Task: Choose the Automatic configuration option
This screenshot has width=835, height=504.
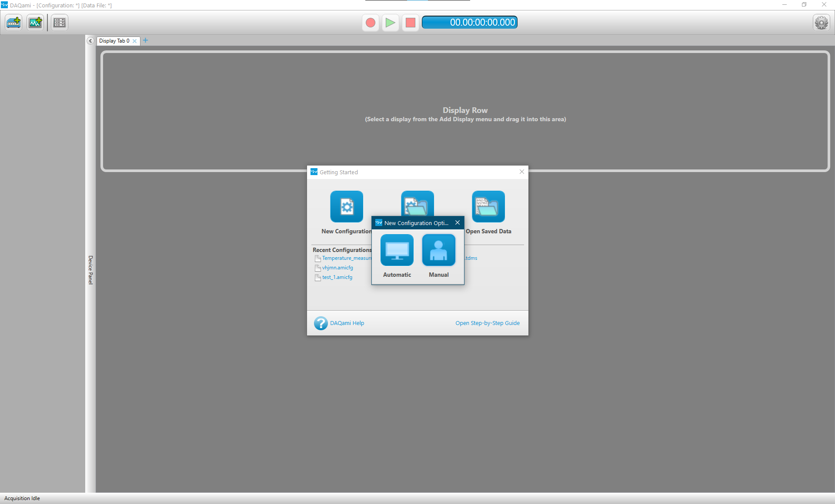Action: coord(397,250)
